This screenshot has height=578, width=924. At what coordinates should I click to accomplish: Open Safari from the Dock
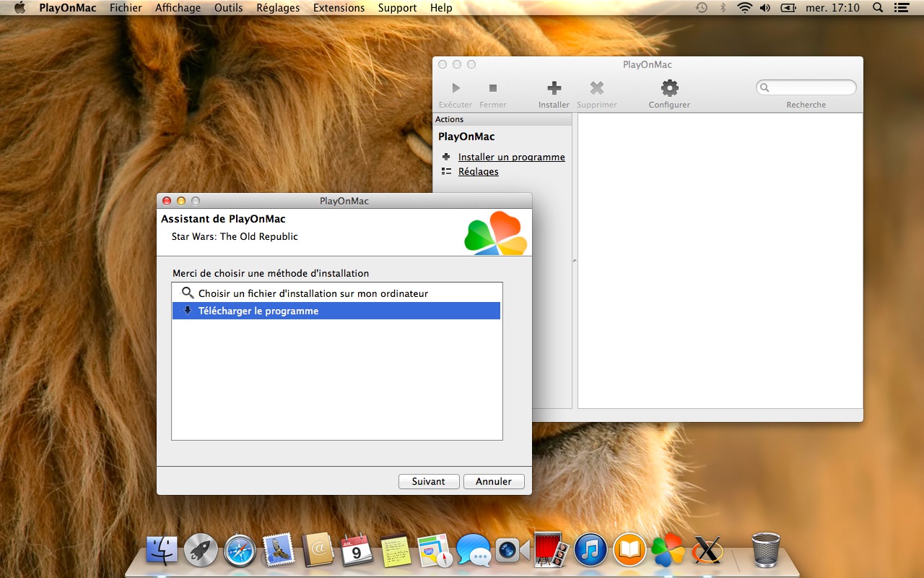pyautogui.click(x=240, y=551)
